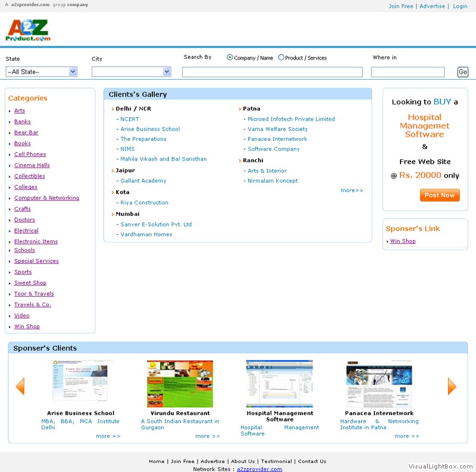Click the Panacea Internetwork thumbnail
The width and height of the screenshot is (476, 472).
coord(379,384)
